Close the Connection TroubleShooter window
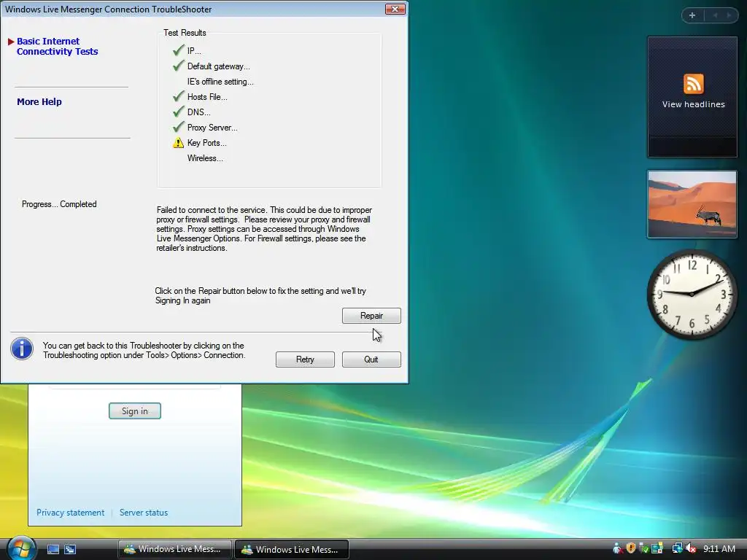This screenshot has width=747, height=560. click(x=395, y=9)
